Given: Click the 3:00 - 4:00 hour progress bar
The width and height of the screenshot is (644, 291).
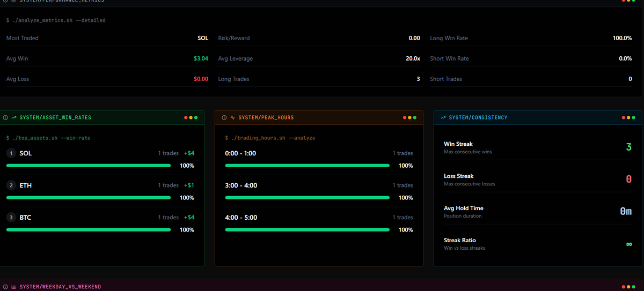Looking at the screenshot, I should (x=308, y=198).
